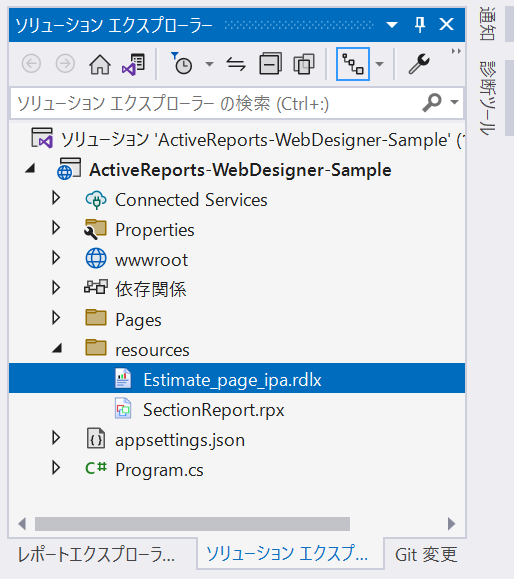Select the SectionReport.rpx file
Viewport: 514px width, 579px height.
click(213, 410)
